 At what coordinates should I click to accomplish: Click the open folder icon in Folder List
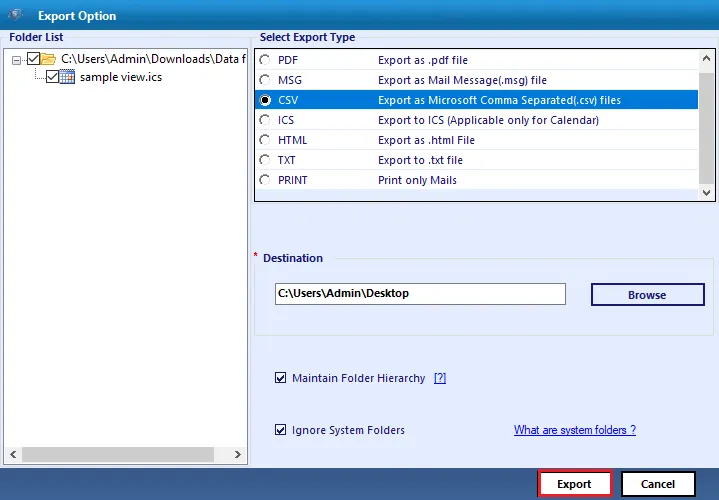click(x=48, y=59)
